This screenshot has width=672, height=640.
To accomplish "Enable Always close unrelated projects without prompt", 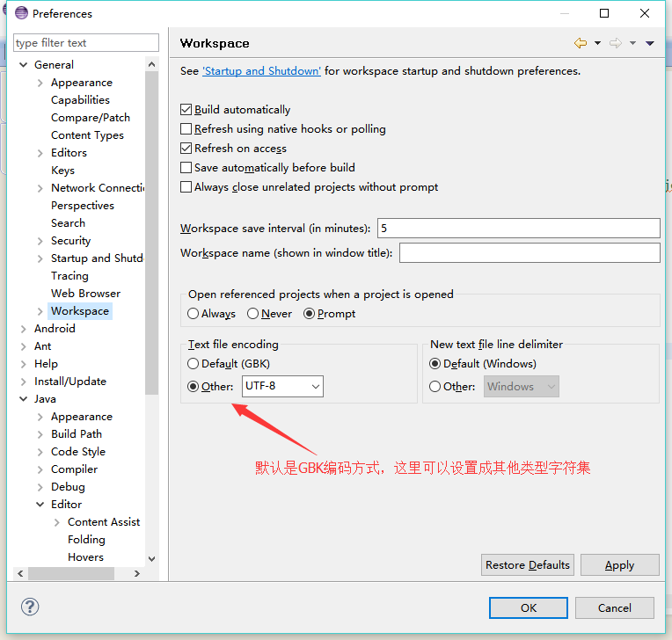I will point(186,187).
